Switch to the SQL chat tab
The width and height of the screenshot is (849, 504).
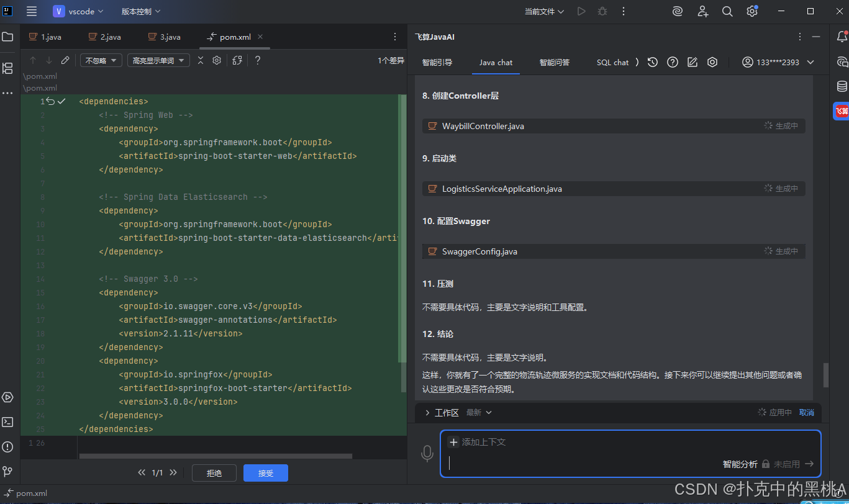pos(612,62)
